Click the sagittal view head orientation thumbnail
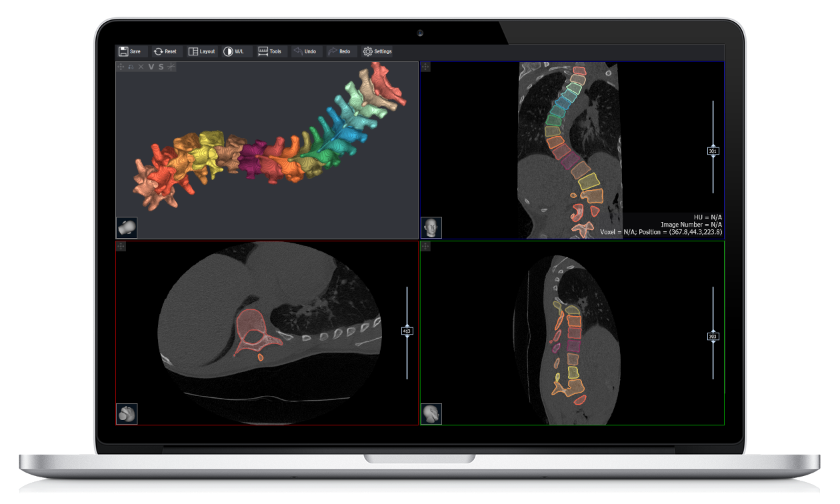Image resolution: width=840 pixels, height=504 pixels. point(431,414)
